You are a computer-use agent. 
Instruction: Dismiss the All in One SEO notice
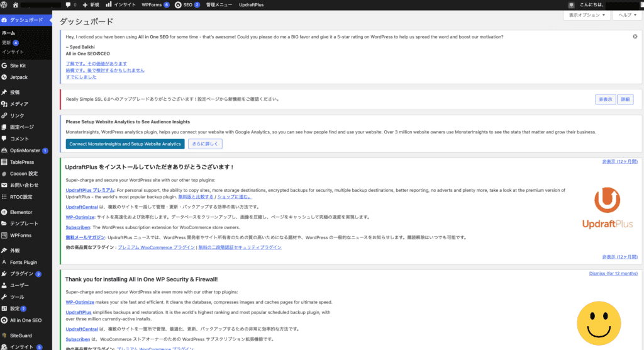tap(635, 37)
